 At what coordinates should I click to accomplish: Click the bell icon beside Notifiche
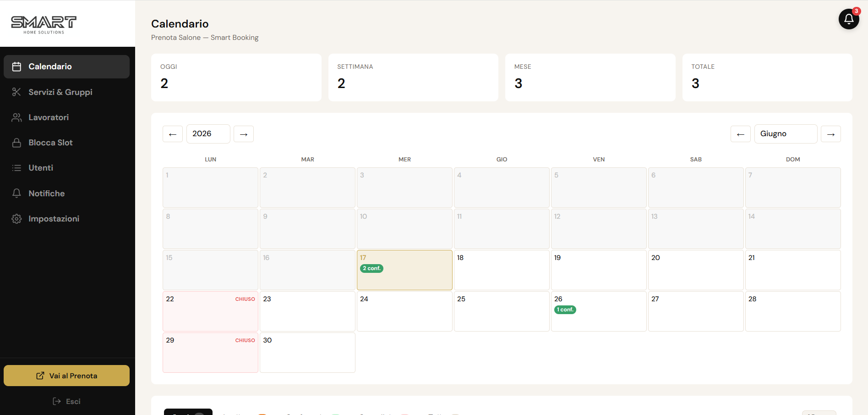tap(16, 194)
